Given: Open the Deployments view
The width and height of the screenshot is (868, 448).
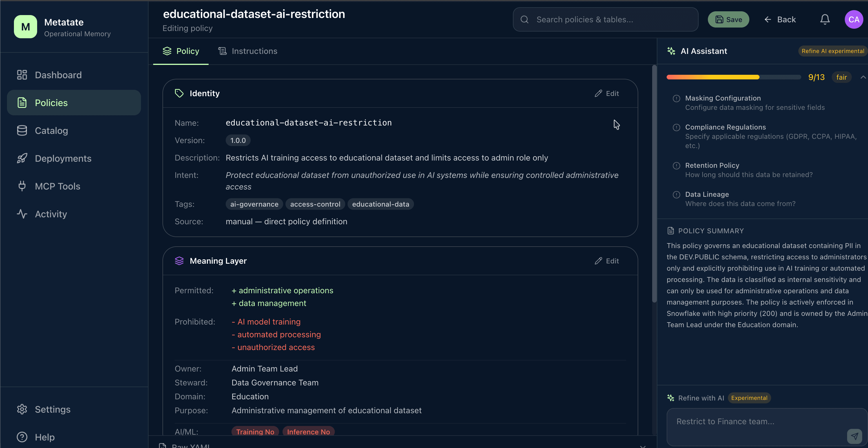Looking at the screenshot, I should coord(63,158).
